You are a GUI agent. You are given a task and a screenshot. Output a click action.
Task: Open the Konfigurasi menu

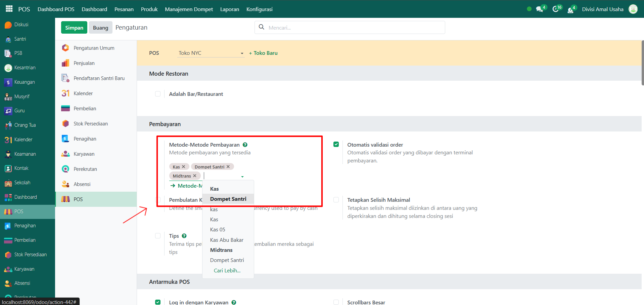(x=259, y=9)
